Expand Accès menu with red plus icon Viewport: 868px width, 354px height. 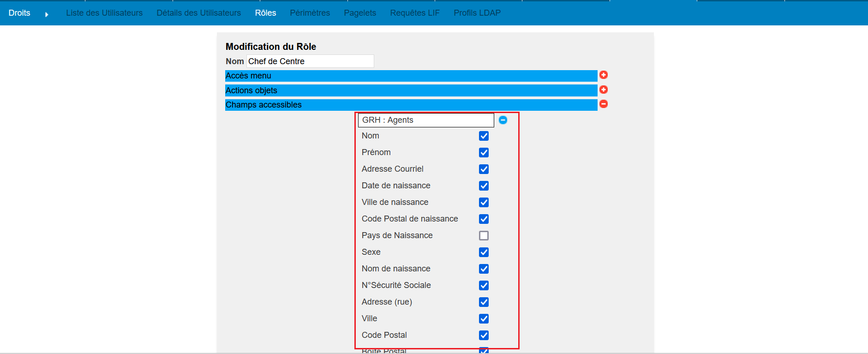(x=603, y=75)
